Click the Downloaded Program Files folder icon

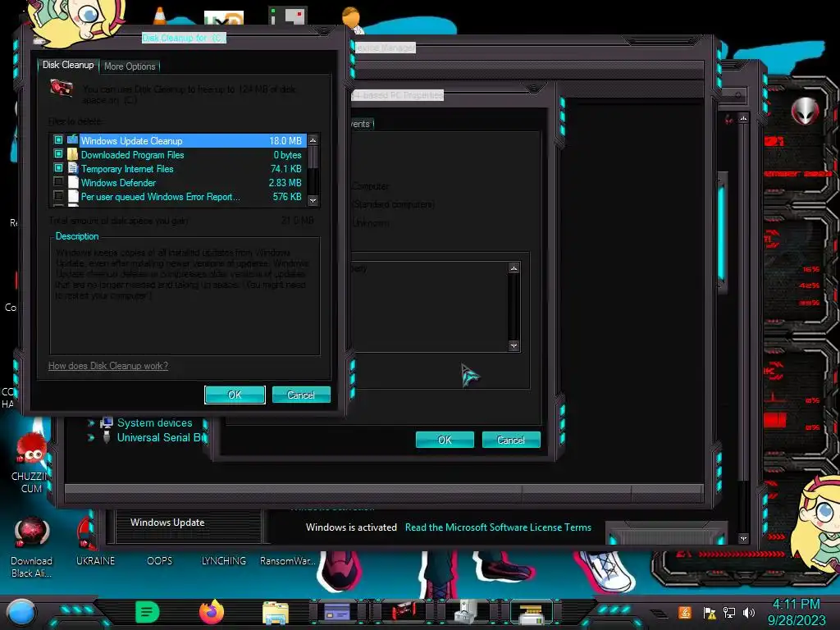point(73,154)
